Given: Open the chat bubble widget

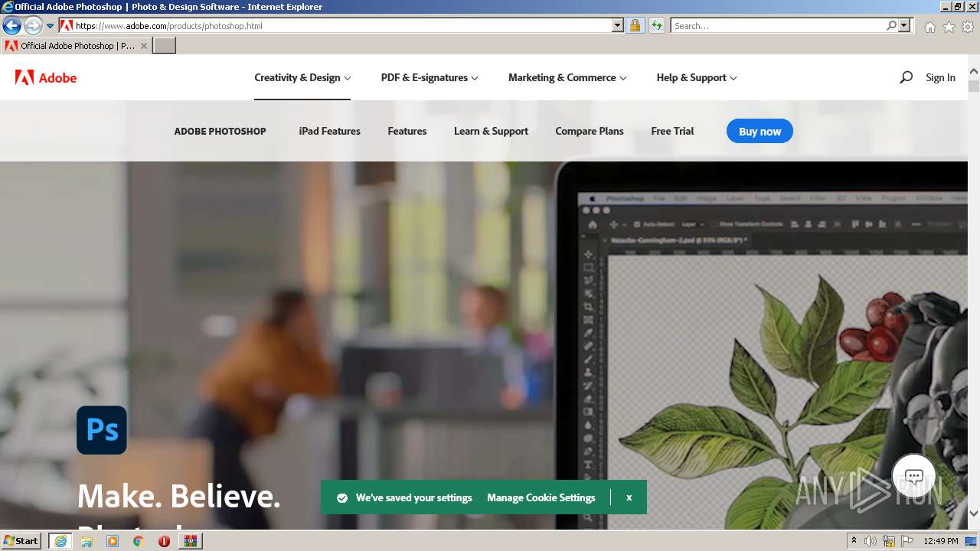Looking at the screenshot, I should point(913,476).
